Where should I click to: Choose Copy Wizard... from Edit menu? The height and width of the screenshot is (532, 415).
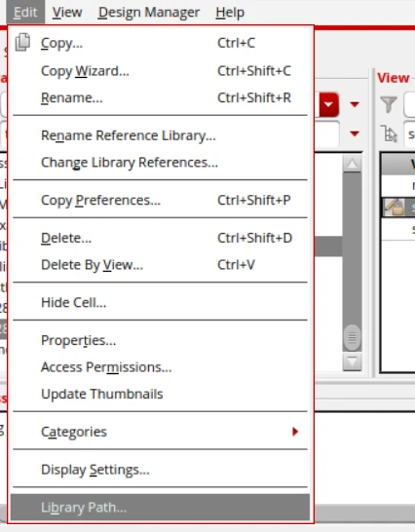click(x=160, y=71)
